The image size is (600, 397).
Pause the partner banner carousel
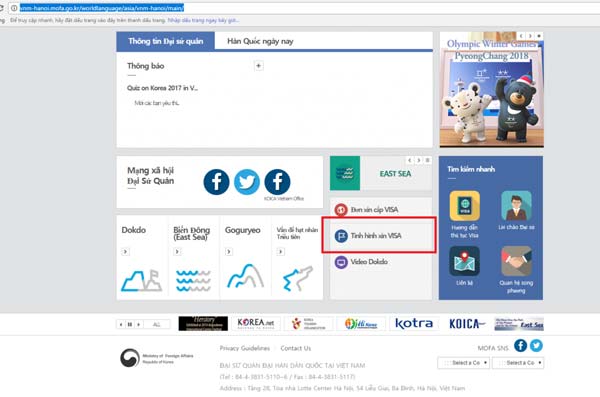[130, 324]
